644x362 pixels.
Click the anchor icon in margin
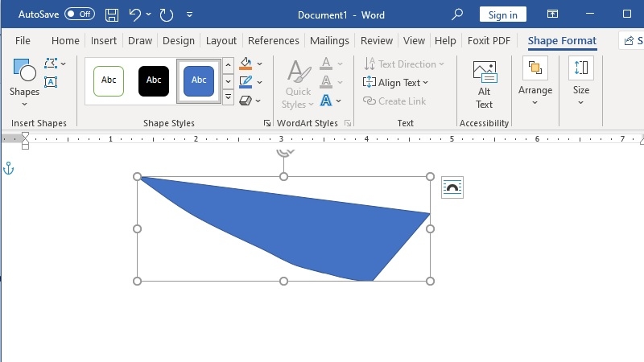pos(8,168)
